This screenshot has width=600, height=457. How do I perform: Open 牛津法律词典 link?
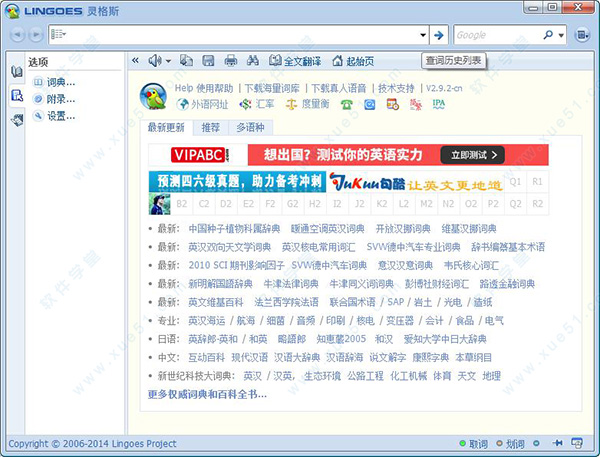pyautogui.click(x=291, y=284)
